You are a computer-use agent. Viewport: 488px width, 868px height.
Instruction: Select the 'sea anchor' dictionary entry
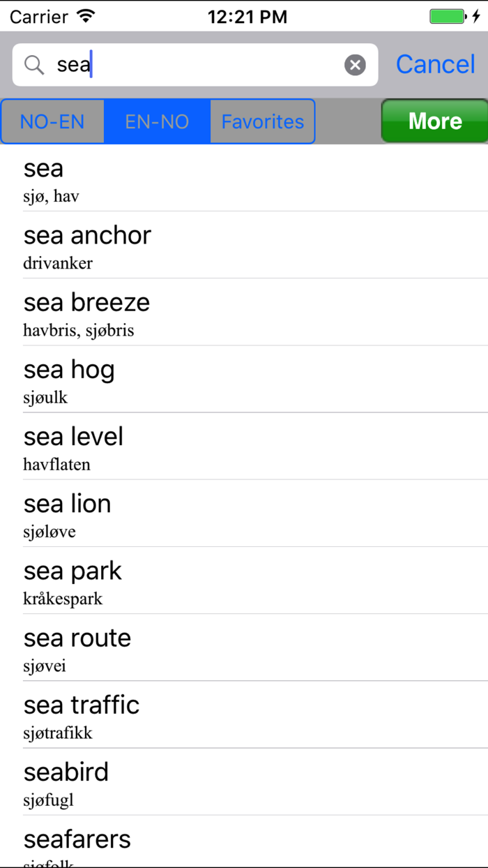coord(244,245)
